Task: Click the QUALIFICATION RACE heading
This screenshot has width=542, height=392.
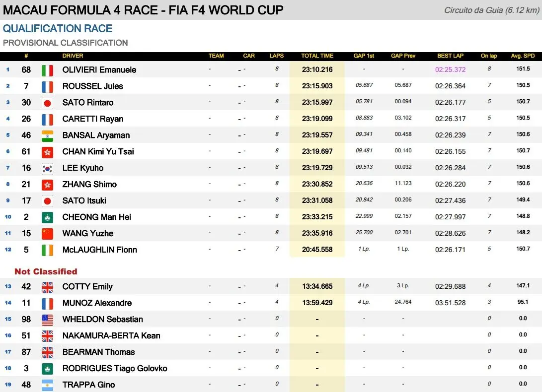Action: pos(58,29)
